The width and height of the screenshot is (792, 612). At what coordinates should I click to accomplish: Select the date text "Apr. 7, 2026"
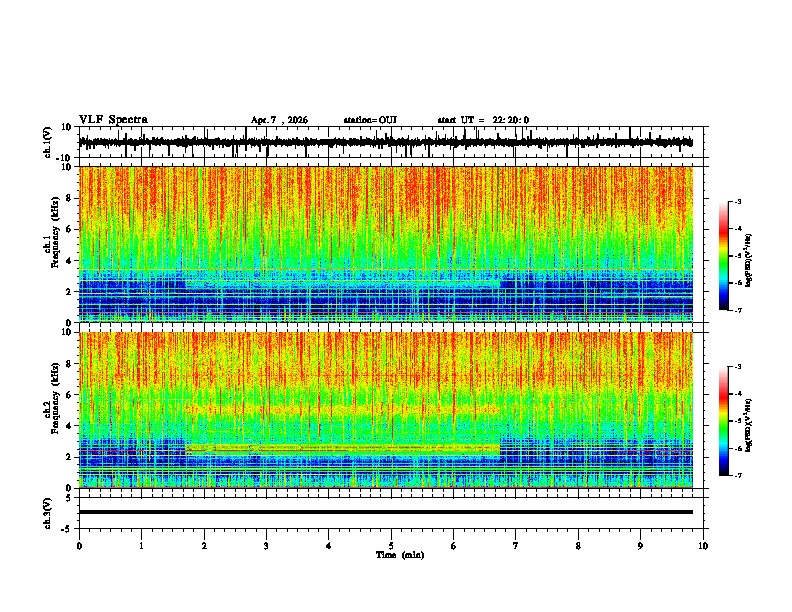[279, 120]
